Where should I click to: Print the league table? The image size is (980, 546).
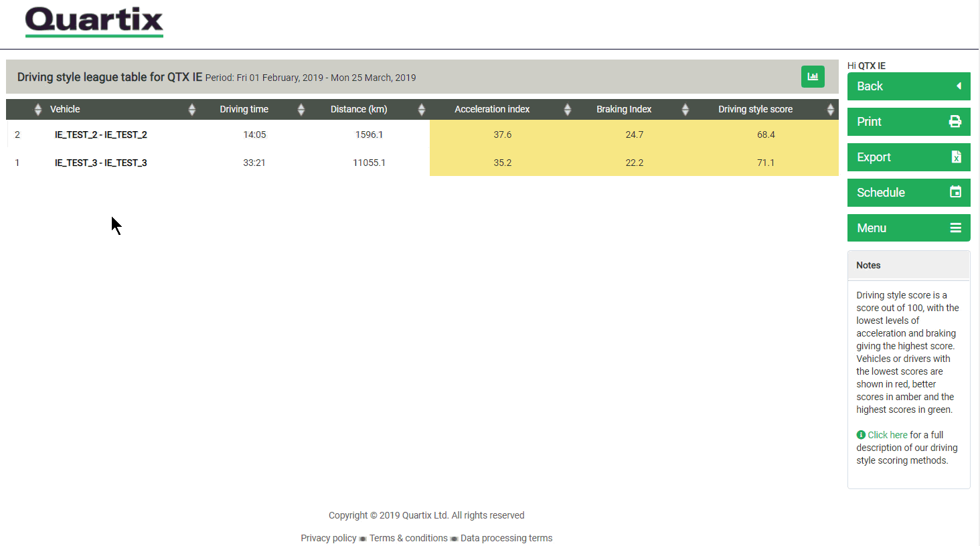pyautogui.click(x=908, y=122)
